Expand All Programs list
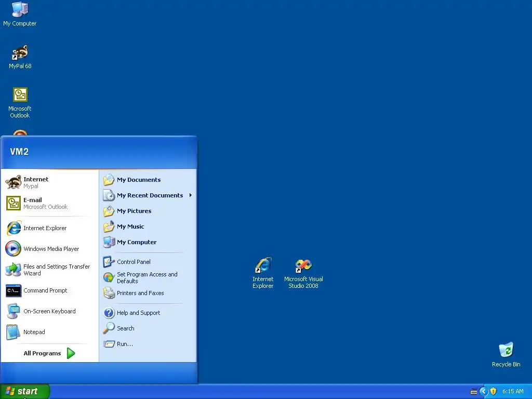Viewport: 532px width, 399px height. point(49,353)
